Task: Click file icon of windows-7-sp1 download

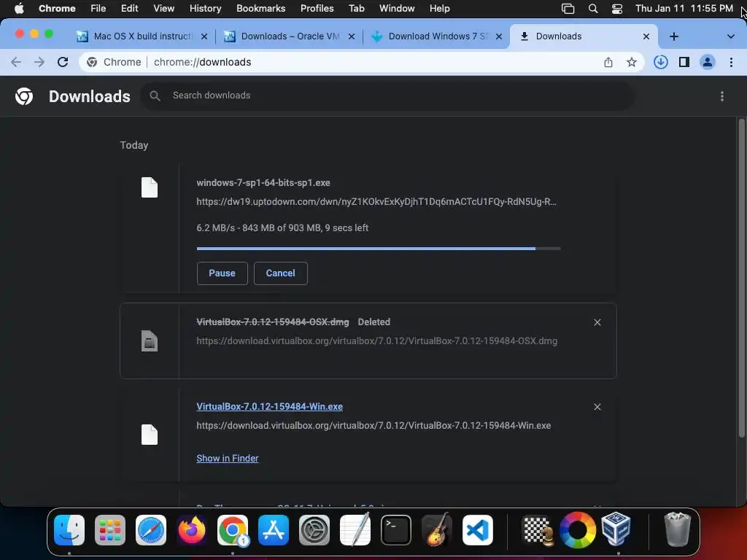Action: click(150, 187)
